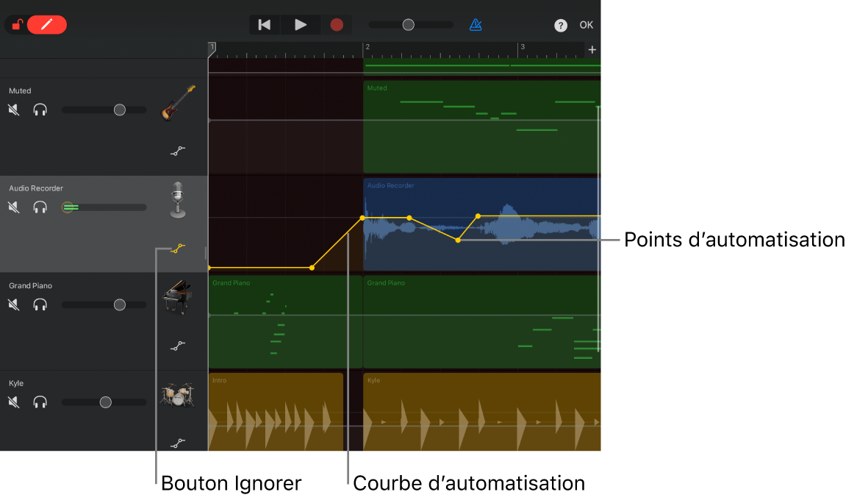868x503 pixels.
Task: Mute the Kyle drummer track
Action: pyautogui.click(x=14, y=402)
